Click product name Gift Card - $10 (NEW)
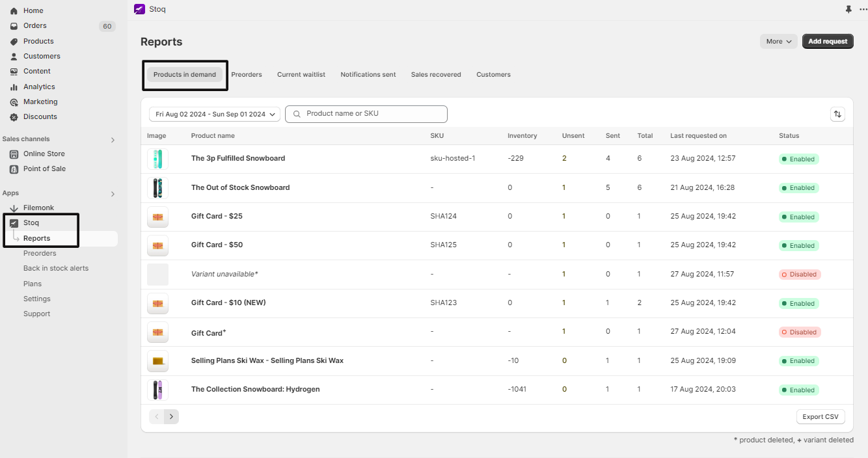Viewport: 868px width, 458px height. point(228,303)
